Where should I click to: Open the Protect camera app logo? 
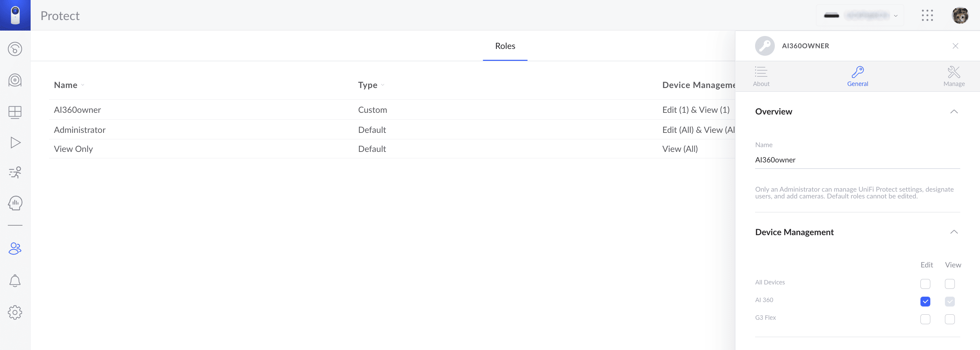15,15
